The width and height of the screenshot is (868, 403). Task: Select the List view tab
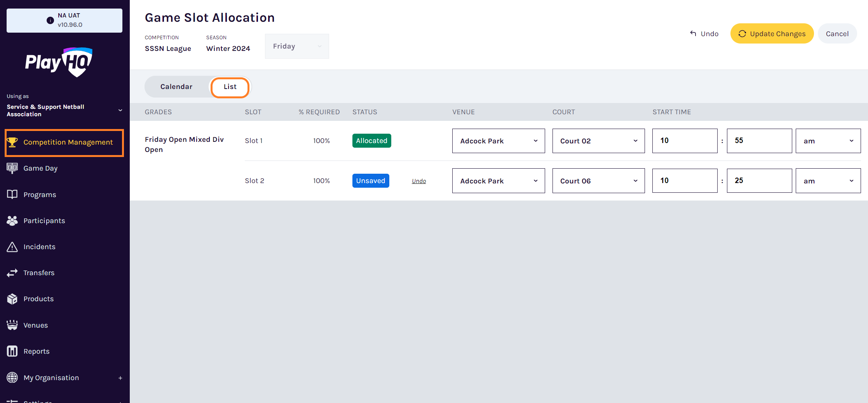pyautogui.click(x=230, y=87)
